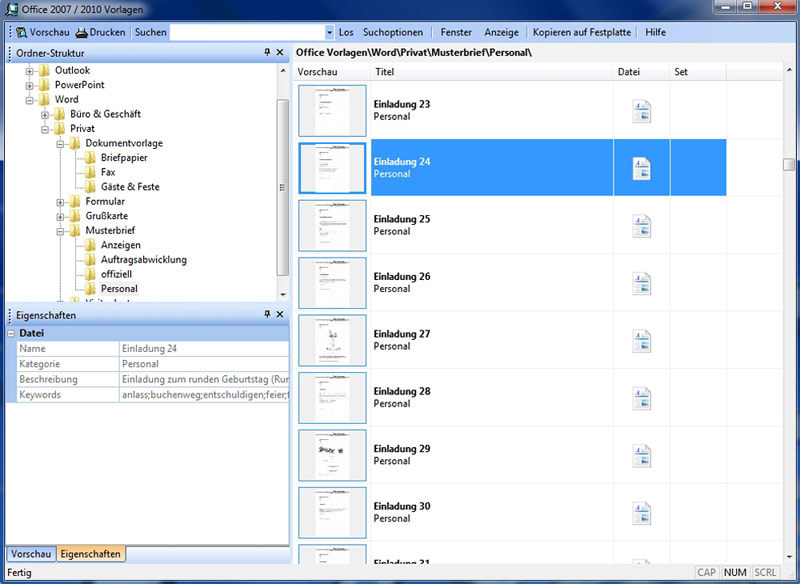Screen dimensions: 800x584
Task: Collapse the Datei properties group
Action: point(11,333)
